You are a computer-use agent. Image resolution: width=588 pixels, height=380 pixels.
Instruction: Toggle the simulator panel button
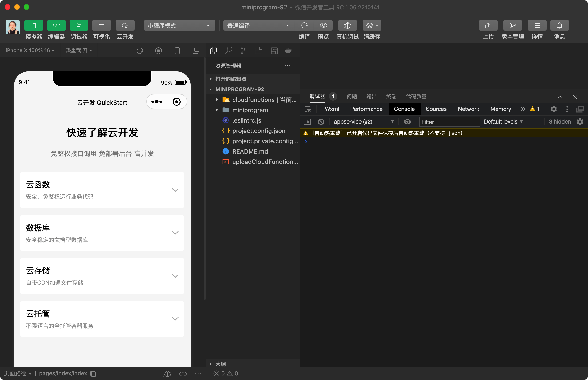(34, 25)
